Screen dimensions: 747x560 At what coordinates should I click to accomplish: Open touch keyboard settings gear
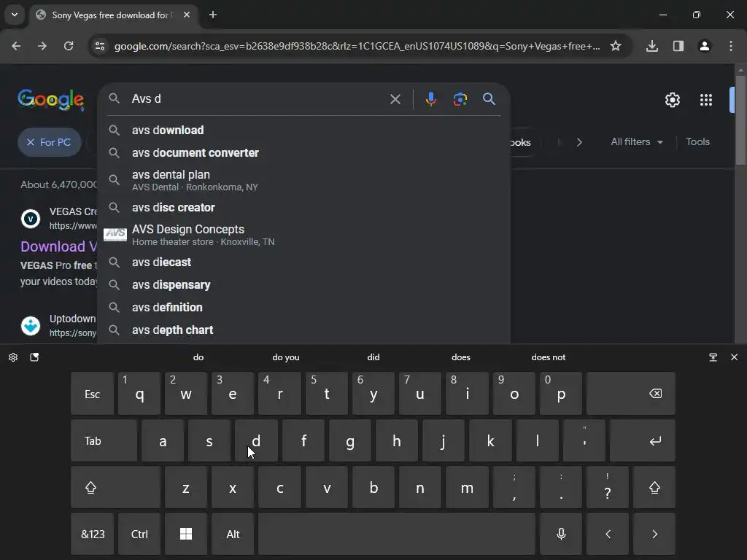point(13,357)
